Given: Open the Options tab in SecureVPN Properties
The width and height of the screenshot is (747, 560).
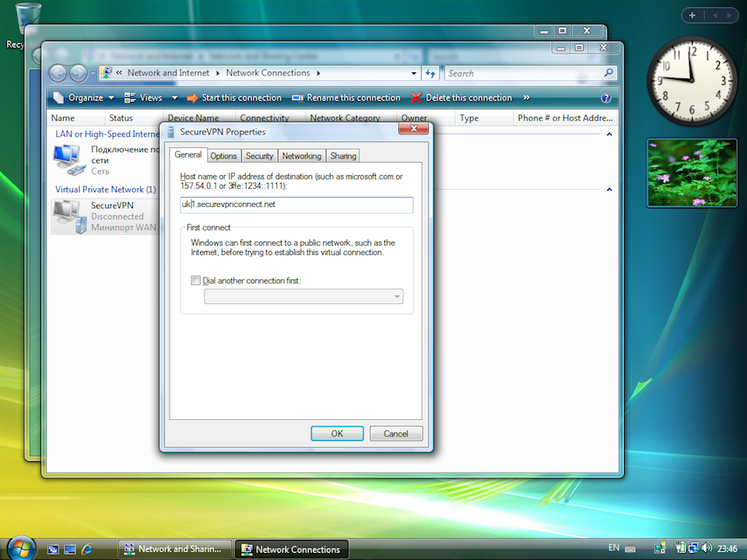Looking at the screenshot, I should [x=223, y=156].
